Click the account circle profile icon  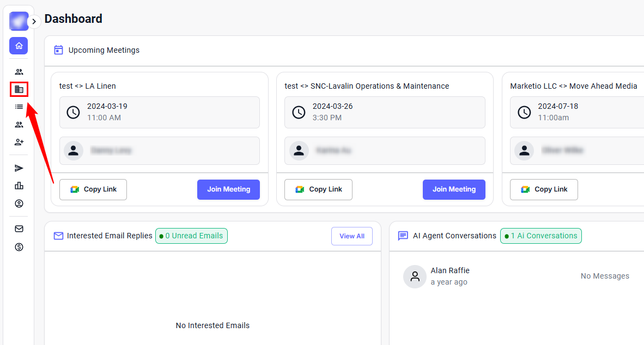(x=19, y=204)
